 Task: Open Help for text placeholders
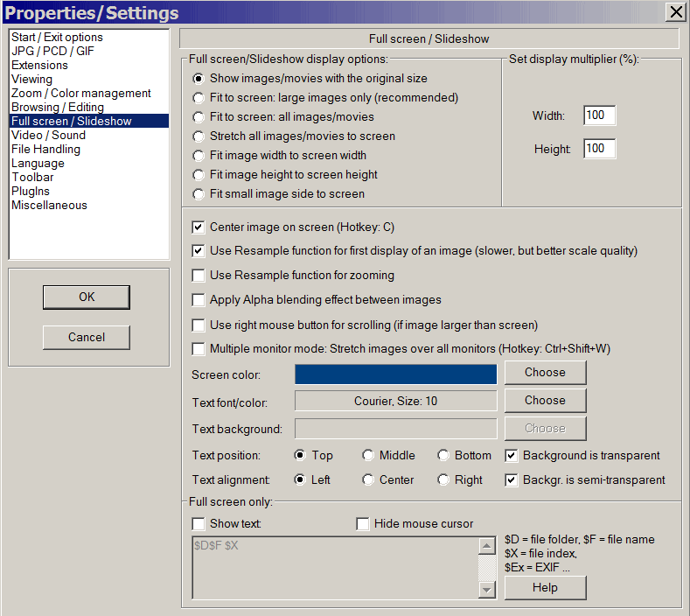pyautogui.click(x=545, y=588)
